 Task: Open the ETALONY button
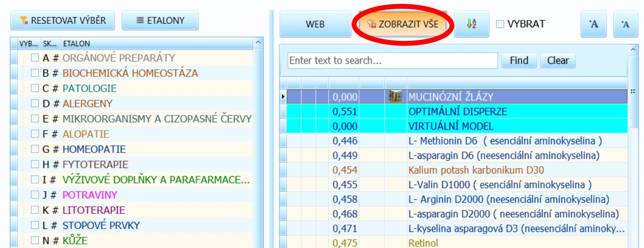(x=160, y=20)
